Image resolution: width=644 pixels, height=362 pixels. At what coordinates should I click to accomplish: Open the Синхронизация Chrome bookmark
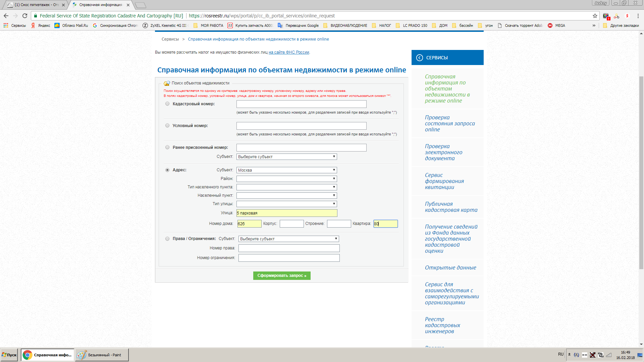pyautogui.click(x=115, y=25)
